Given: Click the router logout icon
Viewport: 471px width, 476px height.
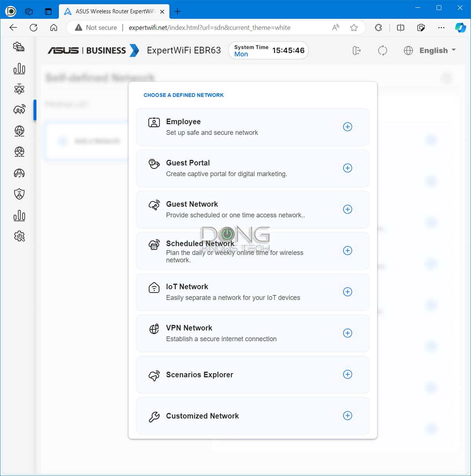Looking at the screenshot, I should [x=356, y=51].
